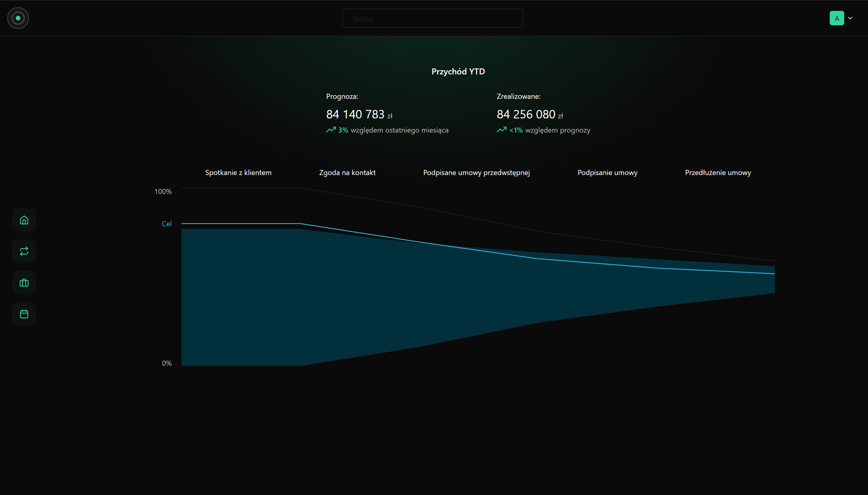Click the Cel target line label
Screen dimensions: 868x495
(166, 224)
